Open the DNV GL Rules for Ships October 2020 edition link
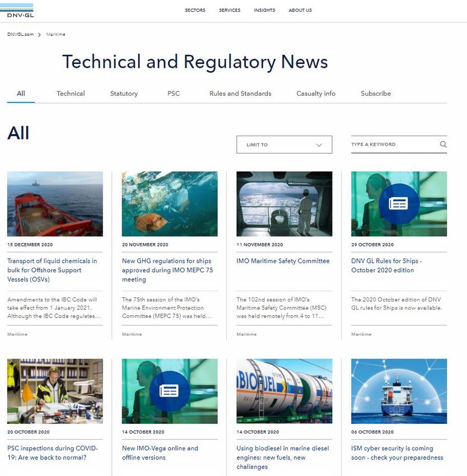The width and height of the screenshot is (467, 476). click(386, 265)
